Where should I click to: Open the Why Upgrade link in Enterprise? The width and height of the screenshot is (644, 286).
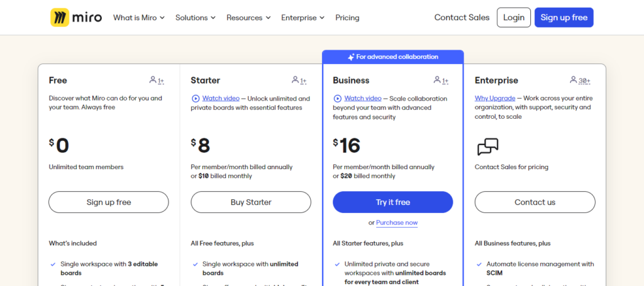[x=495, y=99]
